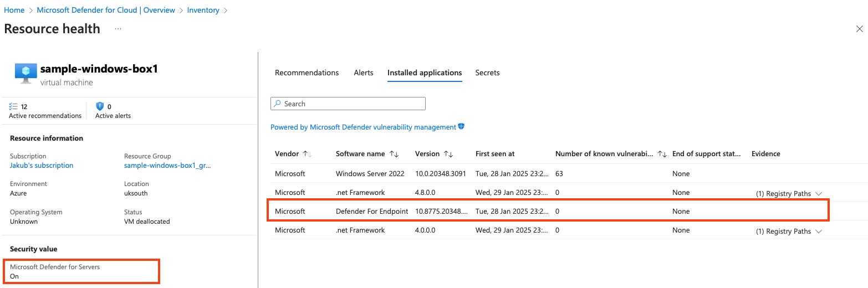Select the Defender For Endpoint software name
The image size is (868, 288).
tap(372, 212)
